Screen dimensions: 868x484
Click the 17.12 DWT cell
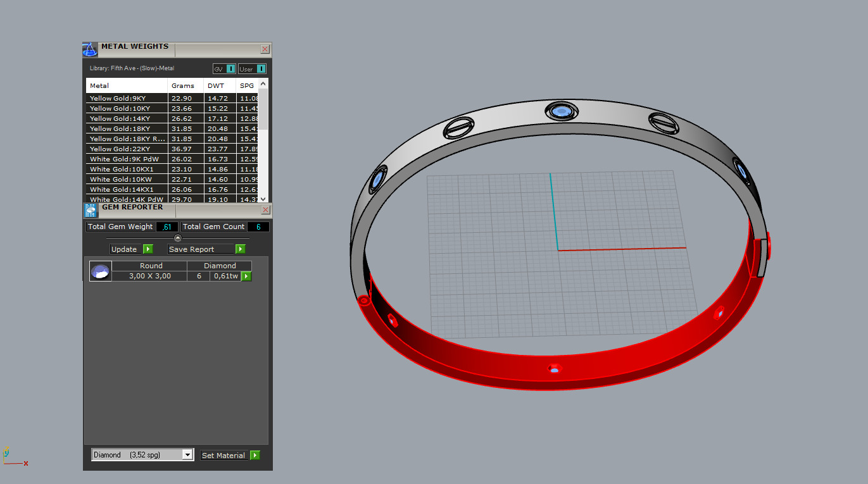click(x=220, y=118)
